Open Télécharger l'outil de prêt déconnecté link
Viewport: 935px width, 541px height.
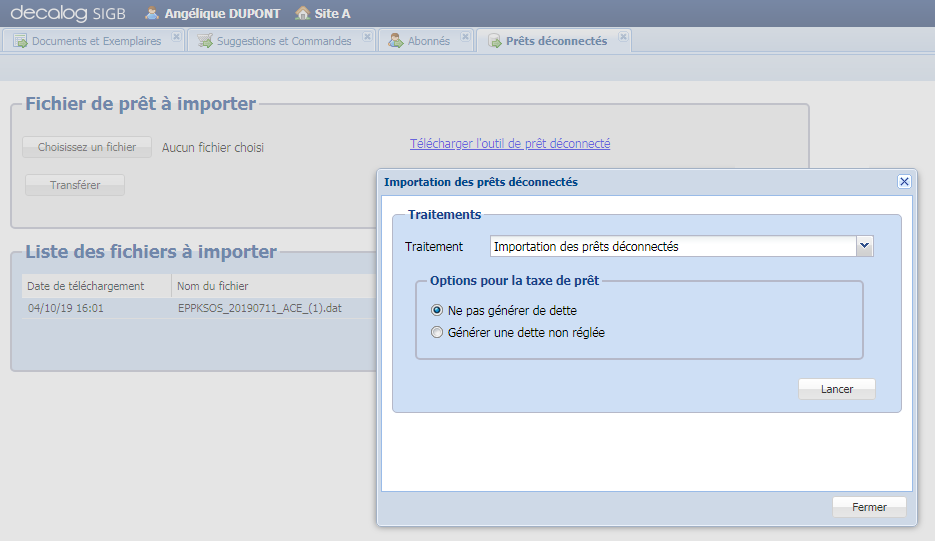[x=510, y=144]
